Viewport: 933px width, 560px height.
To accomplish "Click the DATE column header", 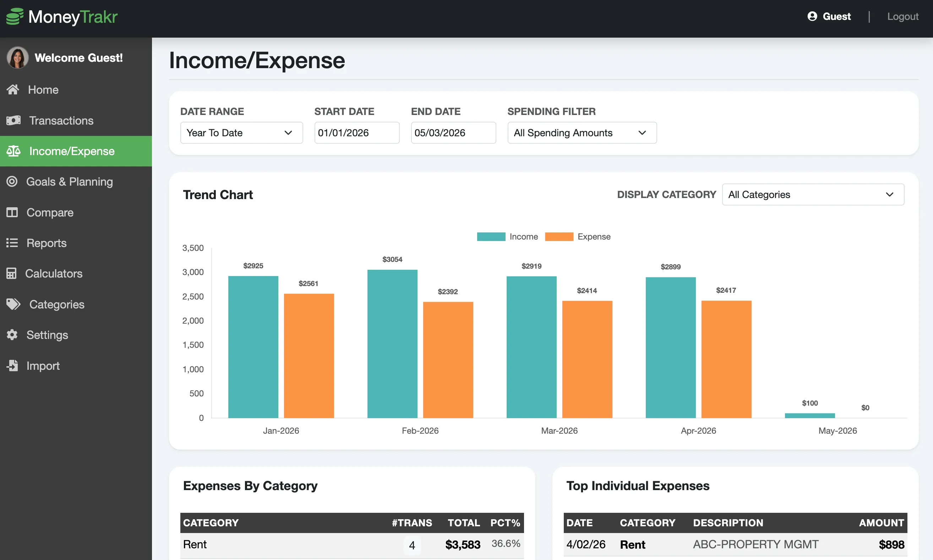I will 579,523.
